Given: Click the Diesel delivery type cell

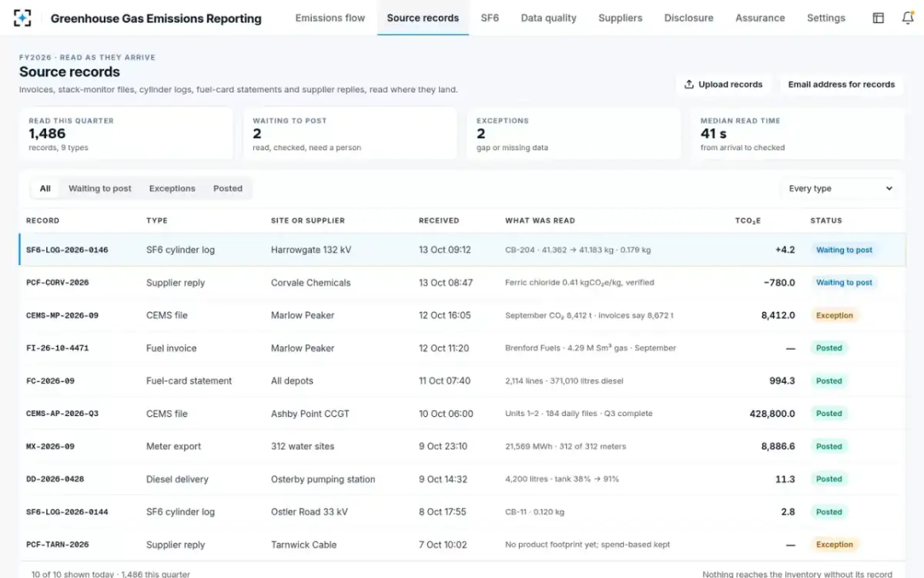Looking at the screenshot, I should coord(177,479).
